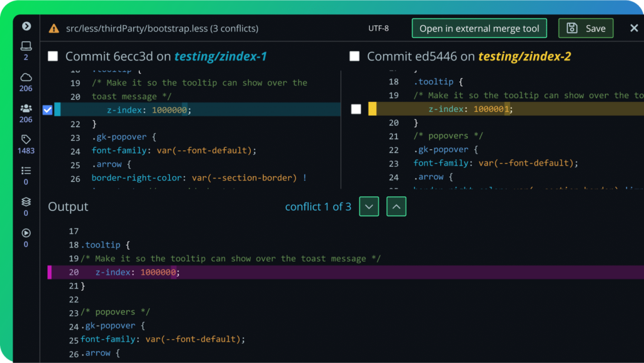This screenshot has height=363, width=644.
Task: Go to next conflict with down chevron
Action: 369,206
